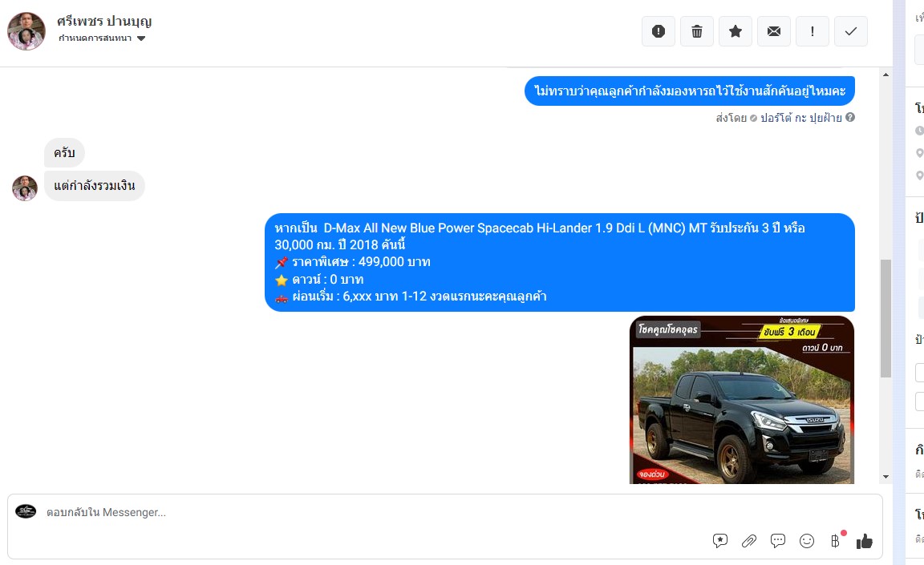Select the message แต่กำลังรวมเงิน
Screen dimensions: 924x565
95,186
